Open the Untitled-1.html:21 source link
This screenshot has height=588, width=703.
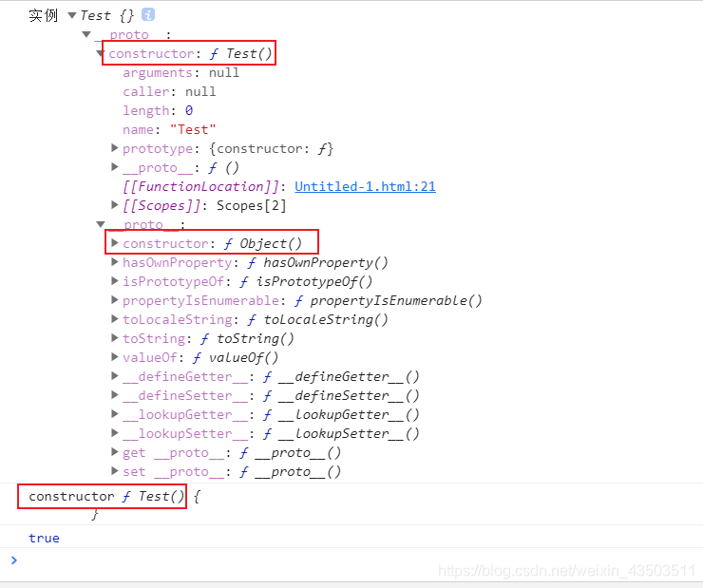coord(365,186)
